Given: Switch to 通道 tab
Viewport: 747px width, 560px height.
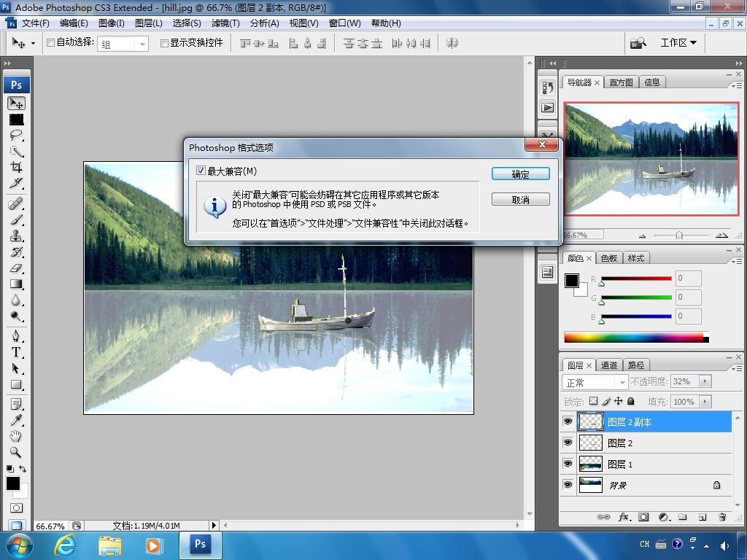Looking at the screenshot, I should (x=609, y=365).
